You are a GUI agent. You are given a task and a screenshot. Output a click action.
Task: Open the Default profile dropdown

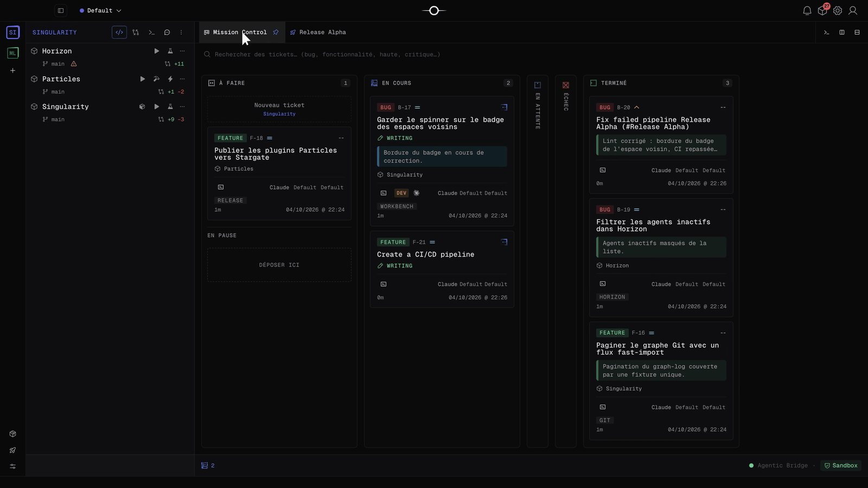pyautogui.click(x=100, y=10)
